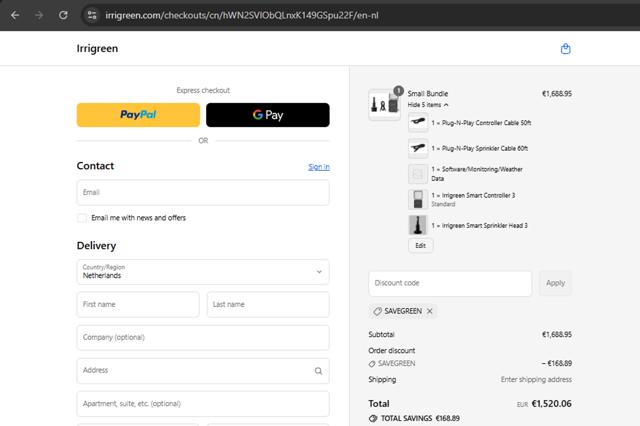Click the address search magnifier icon
Screen dimensions: 640x426
(318, 371)
